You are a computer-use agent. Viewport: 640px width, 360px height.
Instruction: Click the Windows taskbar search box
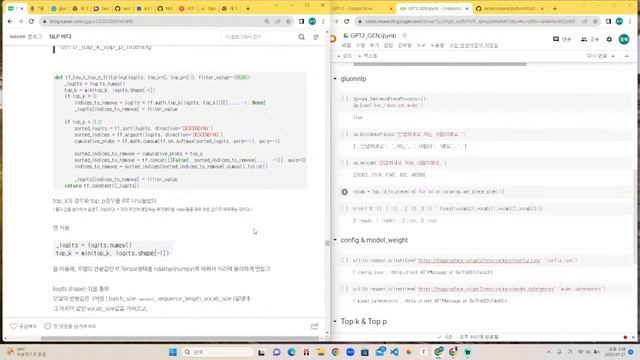[217, 352]
